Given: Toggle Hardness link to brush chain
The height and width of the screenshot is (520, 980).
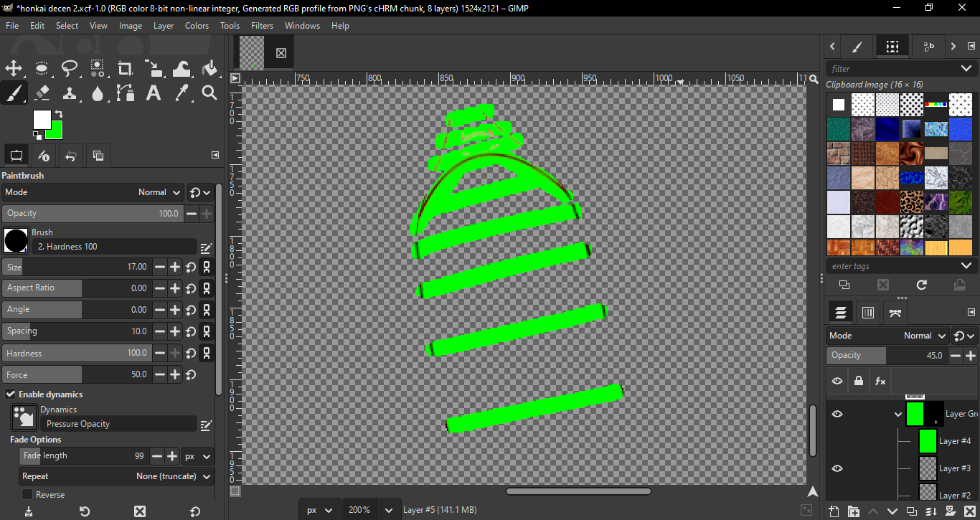Looking at the screenshot, I should pyautogui.click(x=207, y=353).
